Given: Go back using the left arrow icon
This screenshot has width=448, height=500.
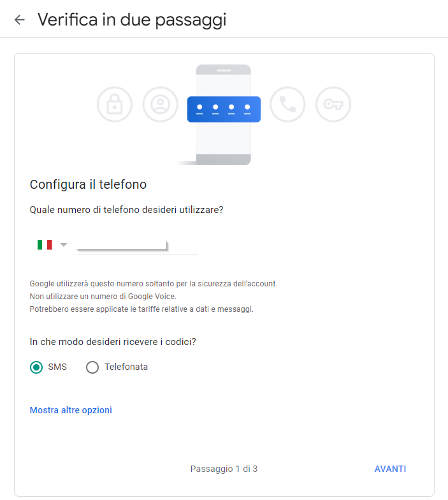Looking at the screenshot, I should [19, 20].
